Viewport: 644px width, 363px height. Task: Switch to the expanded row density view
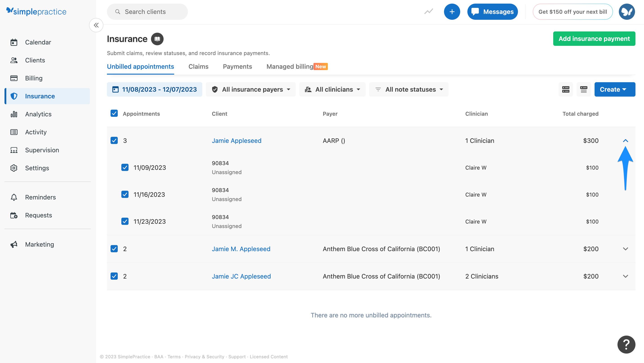pos(566,89)
